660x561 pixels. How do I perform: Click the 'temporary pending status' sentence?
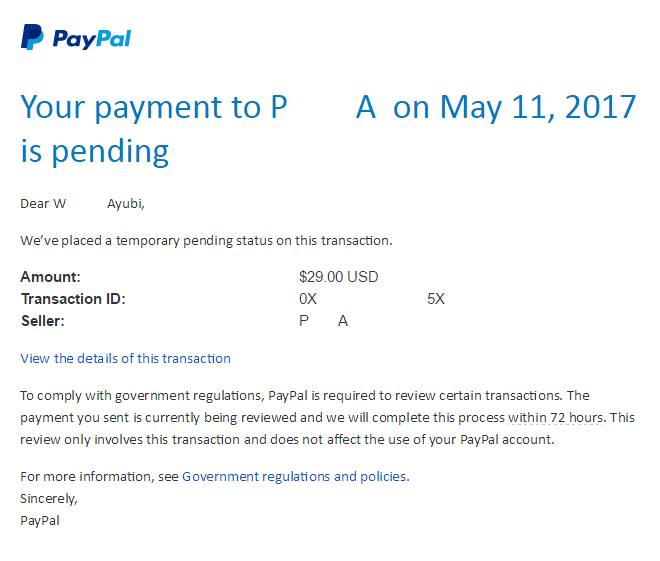(206, 240)
